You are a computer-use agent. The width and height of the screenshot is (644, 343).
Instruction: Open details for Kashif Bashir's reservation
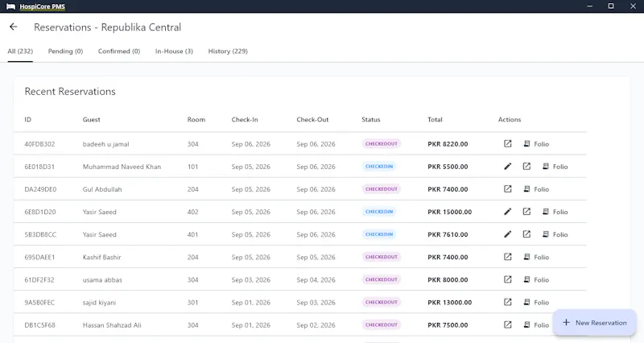pyautogui.click(x=508, y=257)
